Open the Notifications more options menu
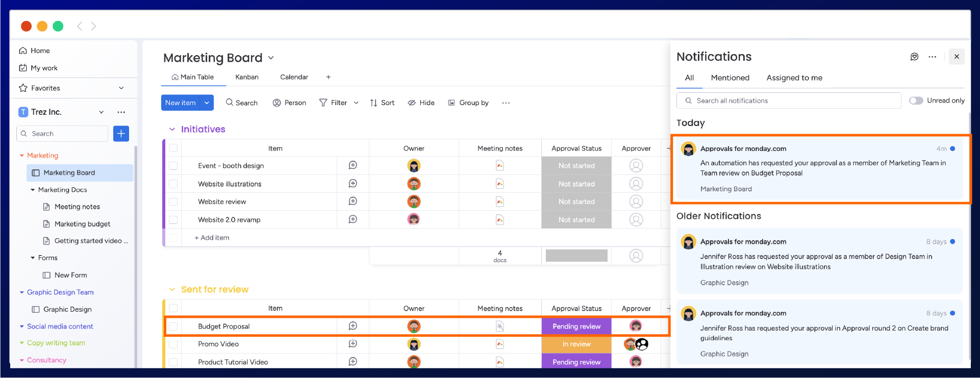The height and width of the screenshot is (378, 980). pyautogui.click(x=932, y=57)
